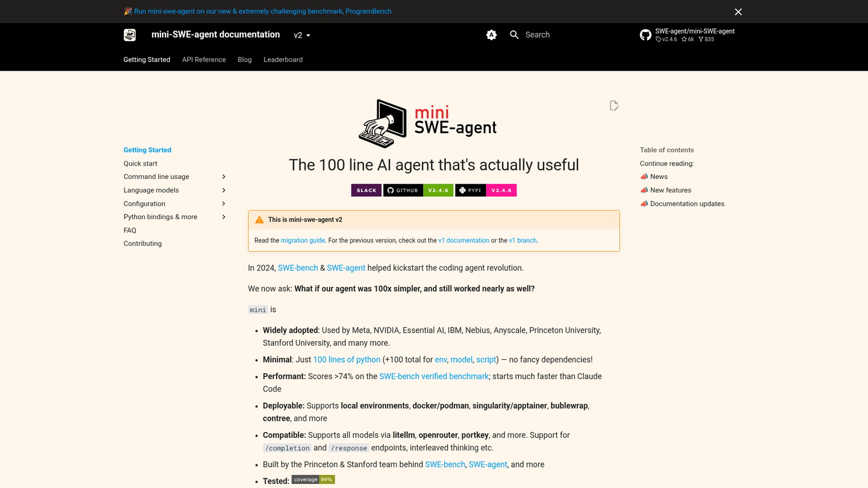
Task: Click the large mini SWE-agent logo image
Action: (428, 124)
